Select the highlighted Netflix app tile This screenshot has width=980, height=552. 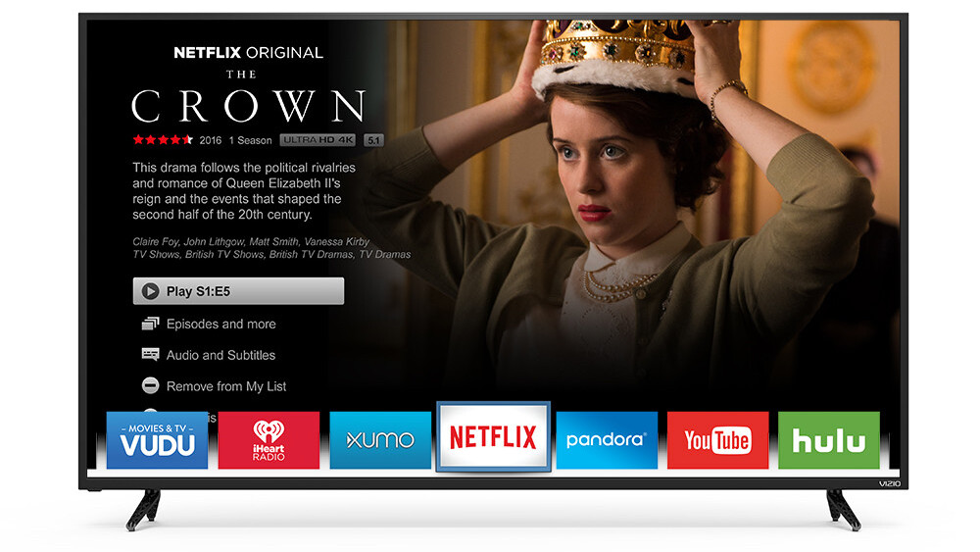coord(493,436)
